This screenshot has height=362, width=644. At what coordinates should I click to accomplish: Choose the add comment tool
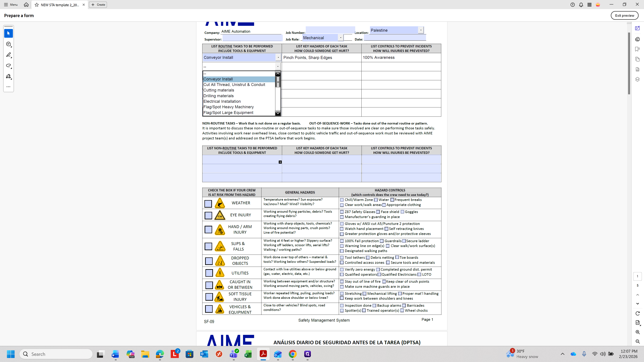coord(9,44)
